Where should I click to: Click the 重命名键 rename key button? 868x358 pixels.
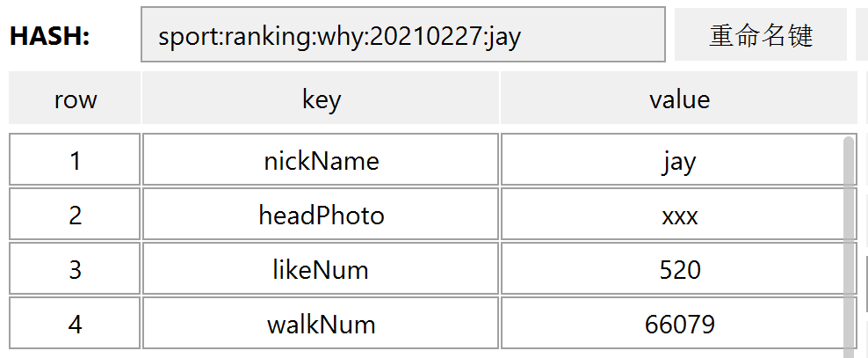coord(761,34)
